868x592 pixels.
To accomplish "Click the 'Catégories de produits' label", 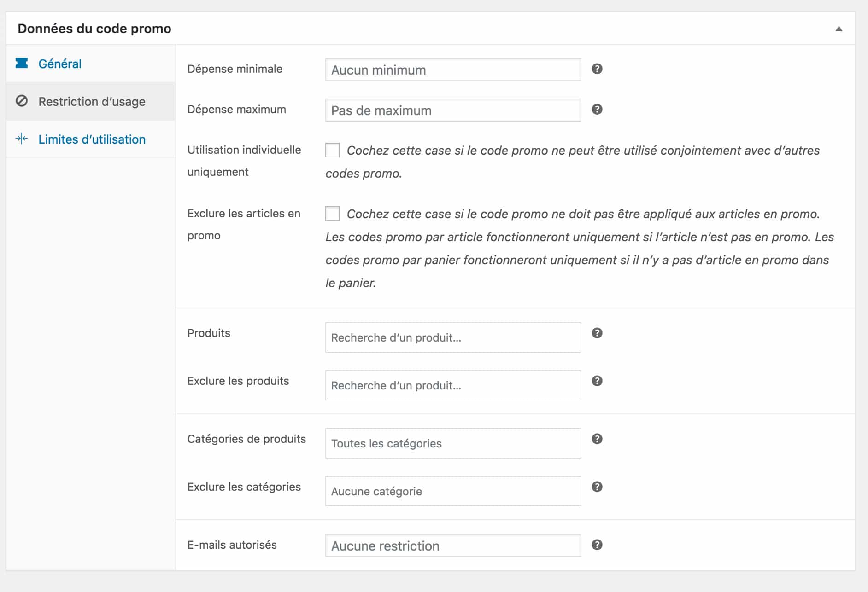I will point(246,439).
